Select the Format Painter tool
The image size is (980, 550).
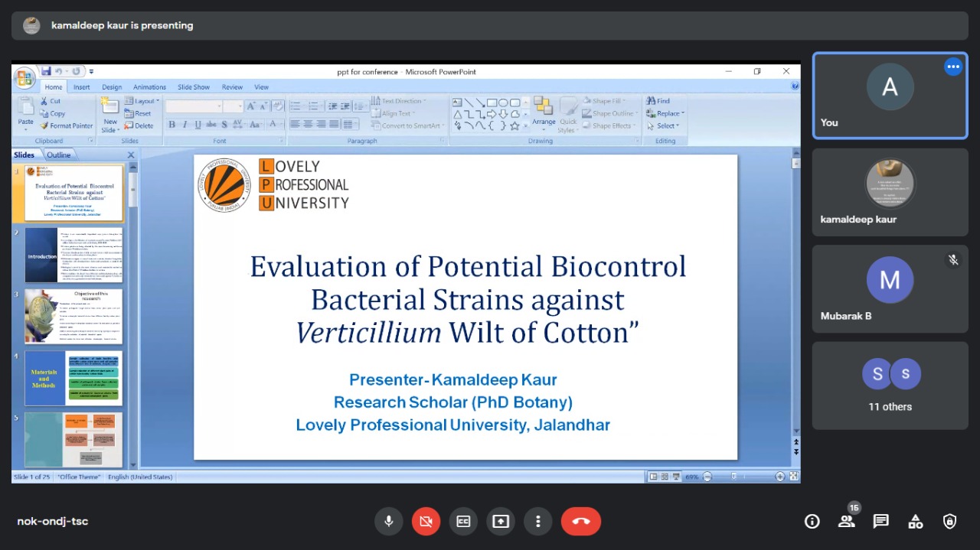[x=67, y=125]
